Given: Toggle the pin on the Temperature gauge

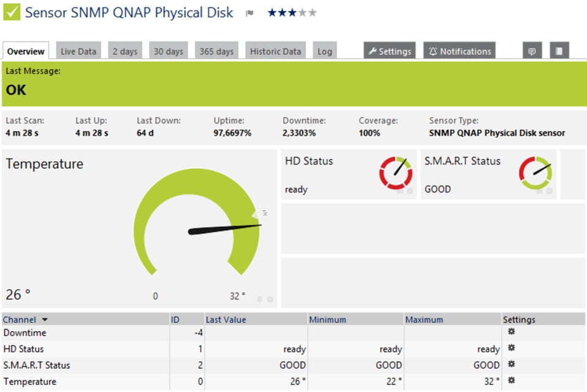Looking at the screenshot, I should [x=260, y=300].
